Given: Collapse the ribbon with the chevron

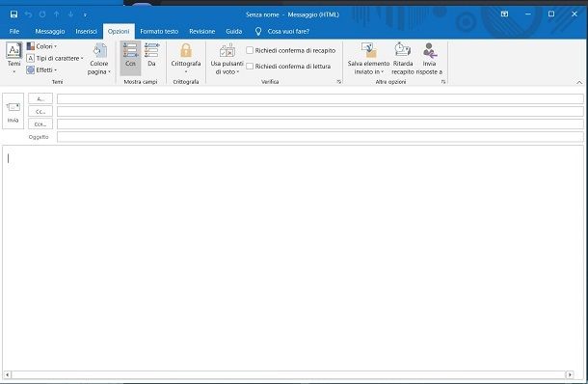Looking at the screenshot, I should [x=579, y=82].
